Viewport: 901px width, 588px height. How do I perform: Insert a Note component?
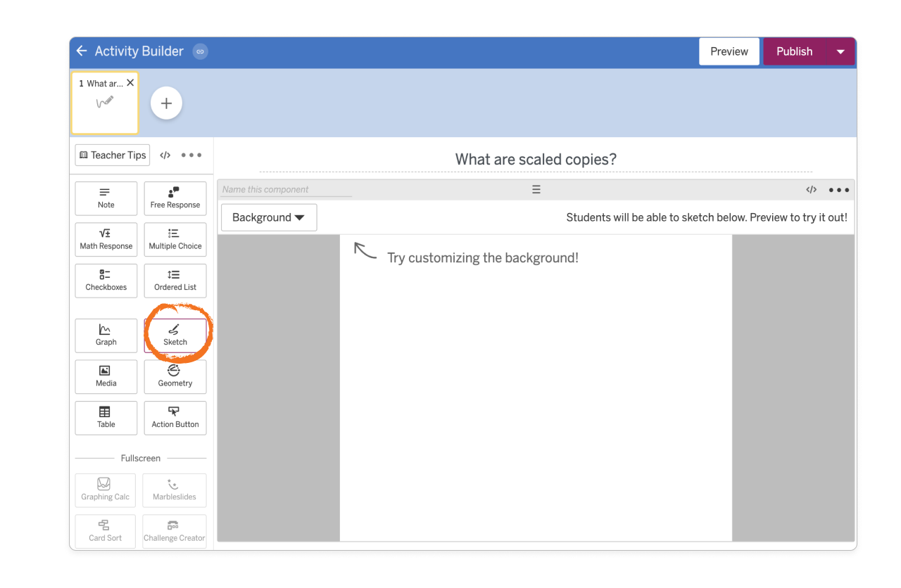click(x=106, y=198)
